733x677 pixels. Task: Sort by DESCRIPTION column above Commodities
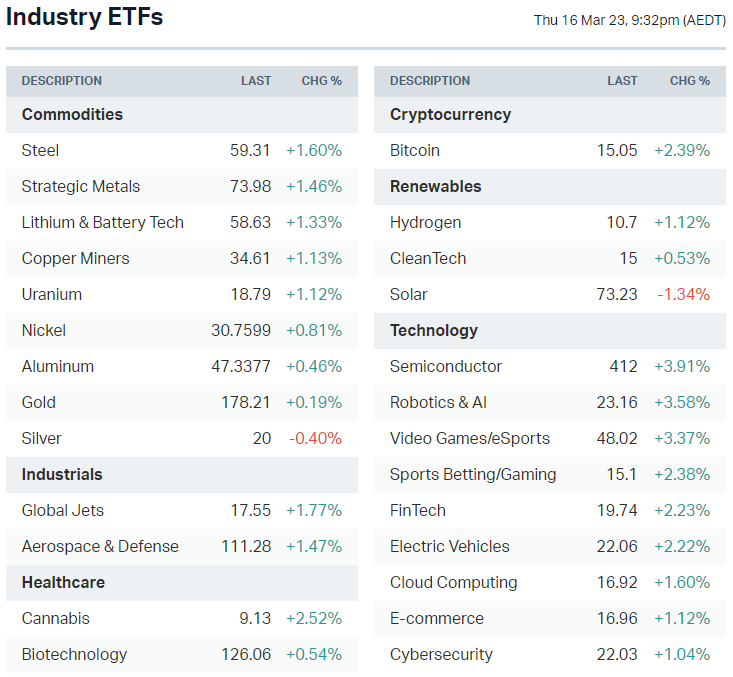click(x=62, y=81)
